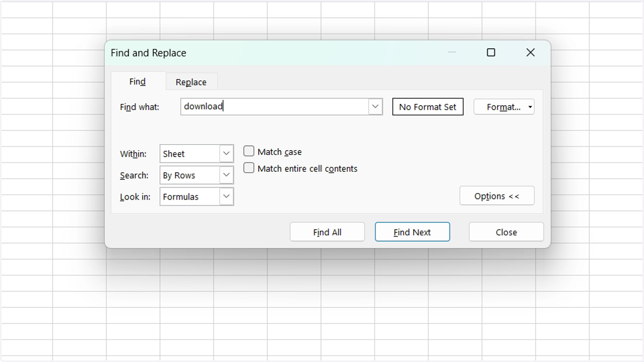Click the Find All button
Viewport: 644px width, 362px height.
327,232
